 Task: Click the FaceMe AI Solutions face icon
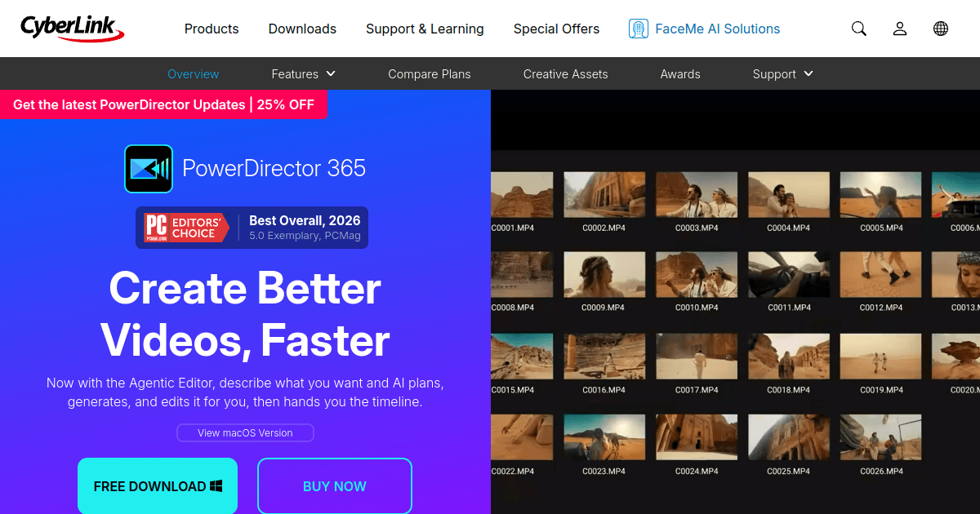639,29
